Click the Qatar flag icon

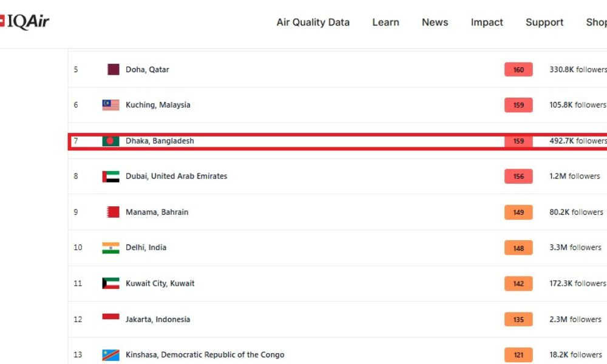pyautogui.click(x=114, y=70)
